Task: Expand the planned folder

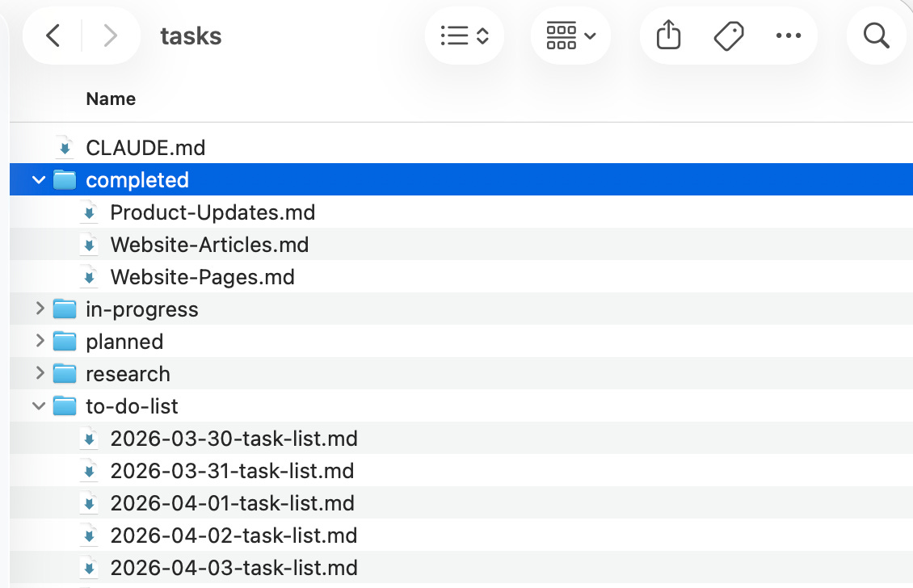Action: [40, 341]
